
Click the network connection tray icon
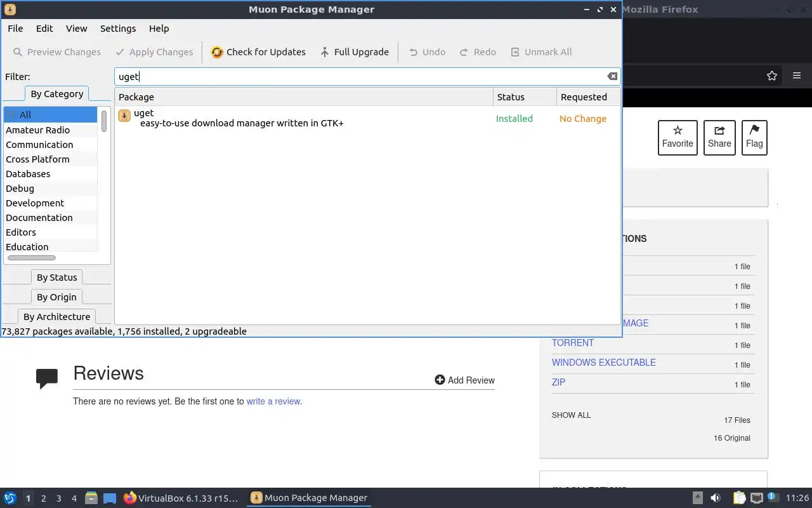[x=756, y=498]
